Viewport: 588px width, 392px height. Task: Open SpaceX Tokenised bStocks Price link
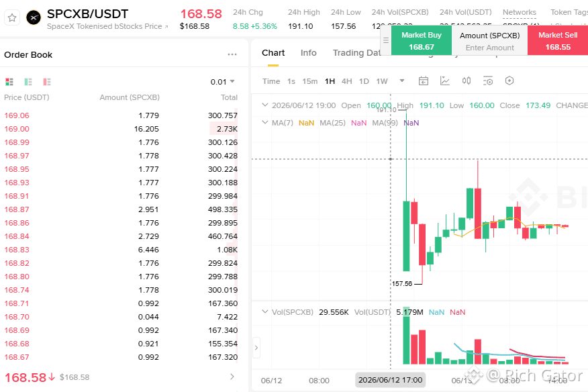coord(107,26)
